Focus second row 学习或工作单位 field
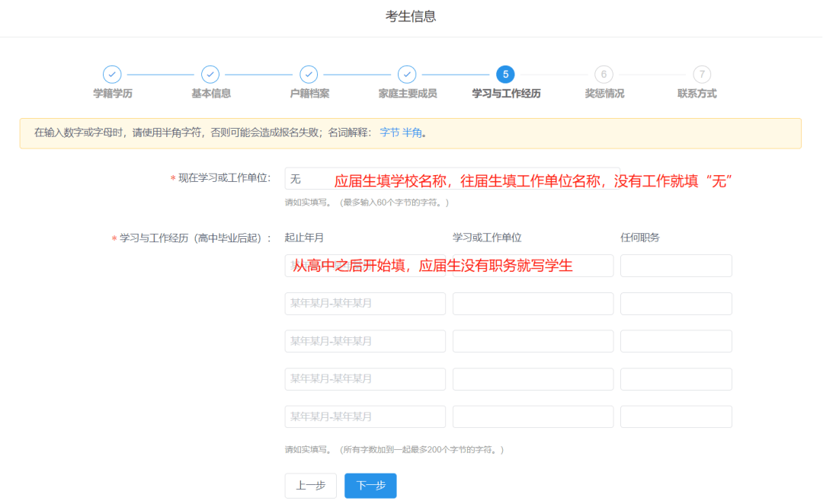This screenshot has height=504, width=823. coord(533,304)
